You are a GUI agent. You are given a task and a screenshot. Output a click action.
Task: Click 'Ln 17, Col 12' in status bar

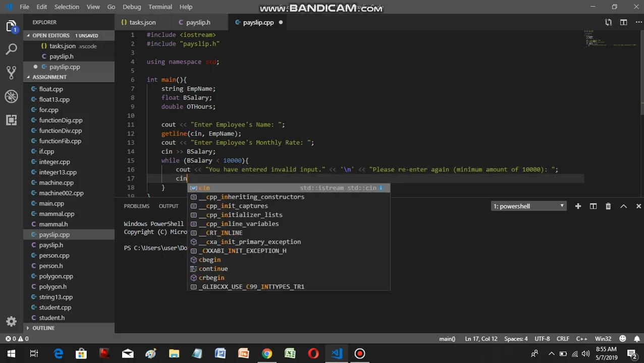click(x=481, y=339)
